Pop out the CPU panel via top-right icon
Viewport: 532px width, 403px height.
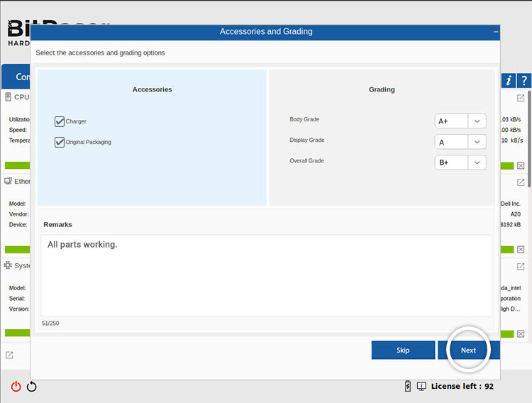click(521, 98)
